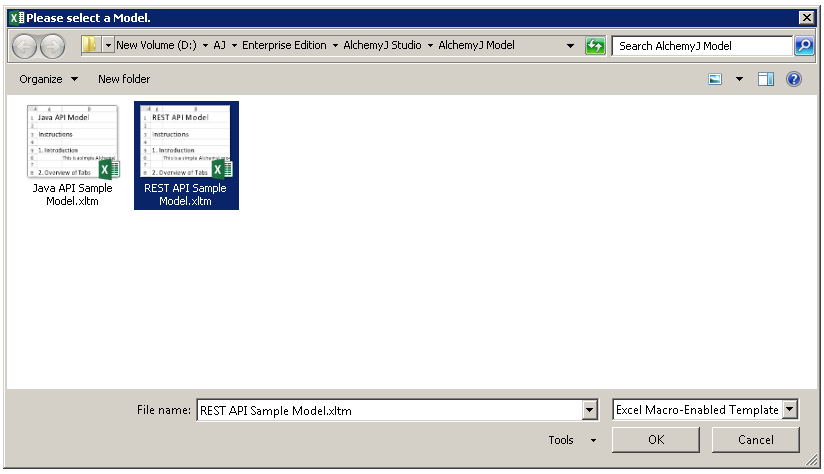The width and height of the screenshot is (824, 474).
Task: Show the preview pane icon
Action: pos(766,79)
